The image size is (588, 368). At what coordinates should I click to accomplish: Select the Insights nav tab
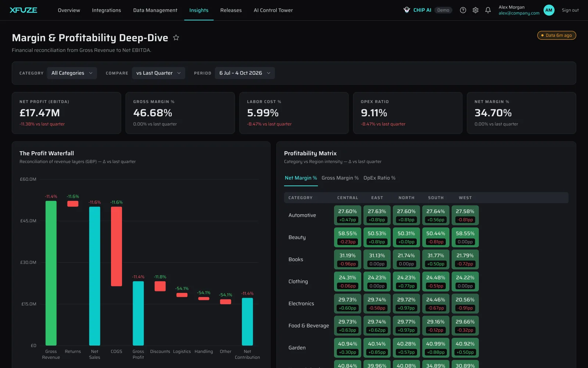[x=199, y=10]
